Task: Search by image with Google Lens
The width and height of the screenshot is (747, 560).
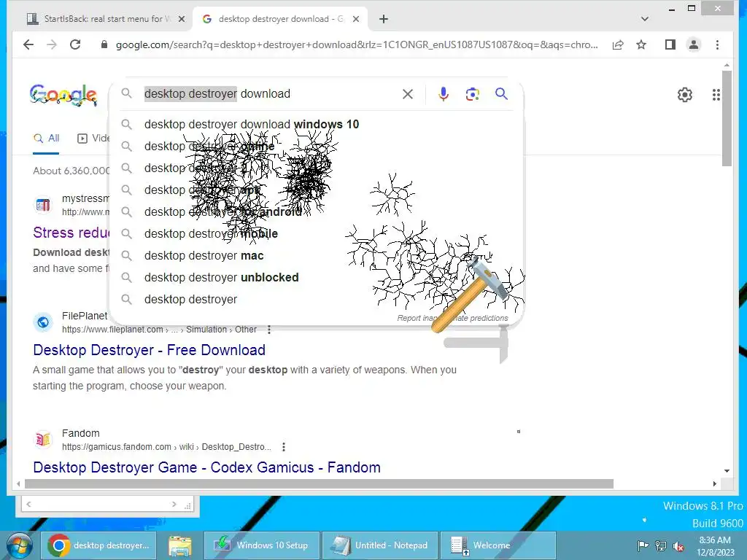Action: 472,94
